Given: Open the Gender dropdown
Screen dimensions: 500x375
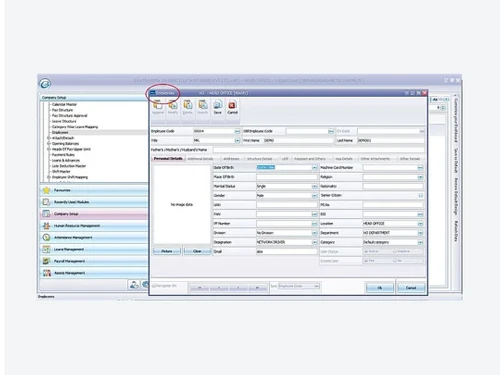Looking at the screenshot, I should [x=314, y=196].
